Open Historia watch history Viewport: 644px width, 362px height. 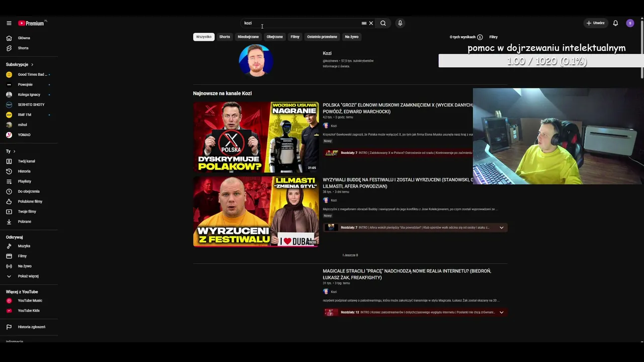coord(29,171)
